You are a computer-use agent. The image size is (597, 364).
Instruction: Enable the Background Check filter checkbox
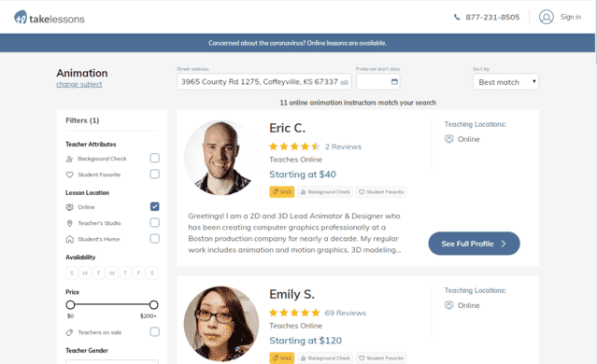[x=154, y=158]
